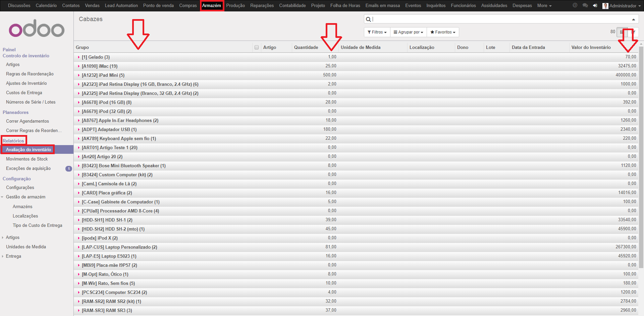Open the Contabilidade menu

(292, 5)
